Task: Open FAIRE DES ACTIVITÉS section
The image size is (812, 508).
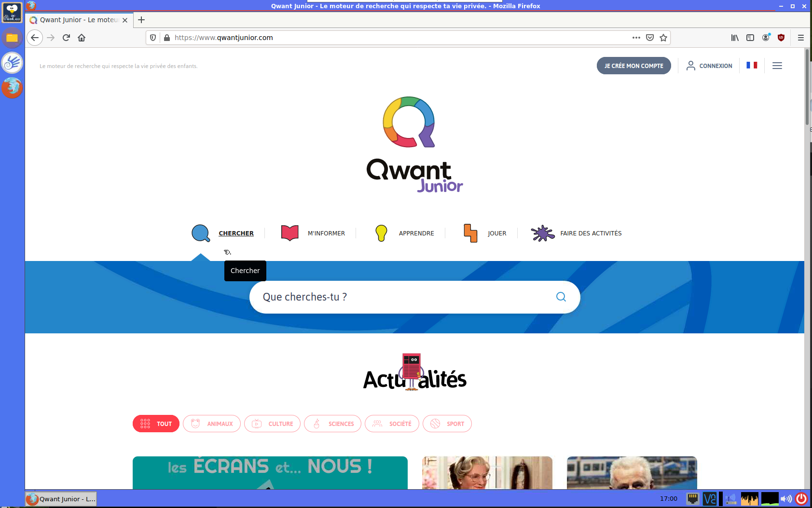Action: click(x=591, y=233)
